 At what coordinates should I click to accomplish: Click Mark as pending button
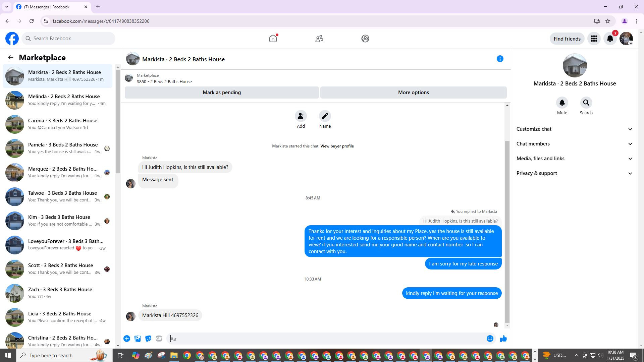point(222,93)
